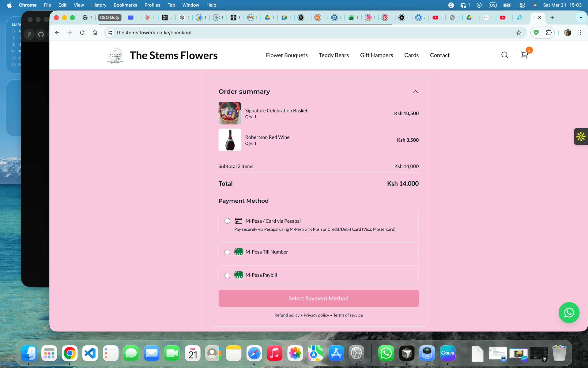The height and width of the screenshot is (368, 588).
Task: Open Calendar app from the dock
Action: point(193,353)
